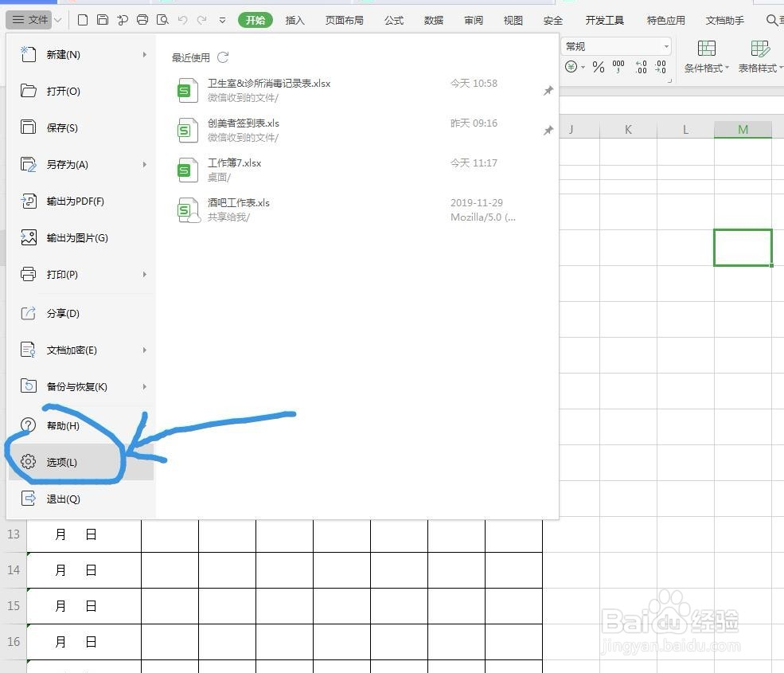Click the 月 日 cell in row 13

click(84, 534)
